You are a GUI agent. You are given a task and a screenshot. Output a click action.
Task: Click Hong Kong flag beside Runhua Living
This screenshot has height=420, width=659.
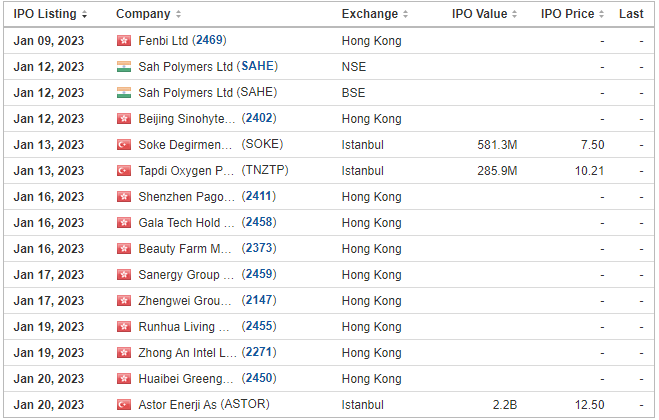coord(124,327)
